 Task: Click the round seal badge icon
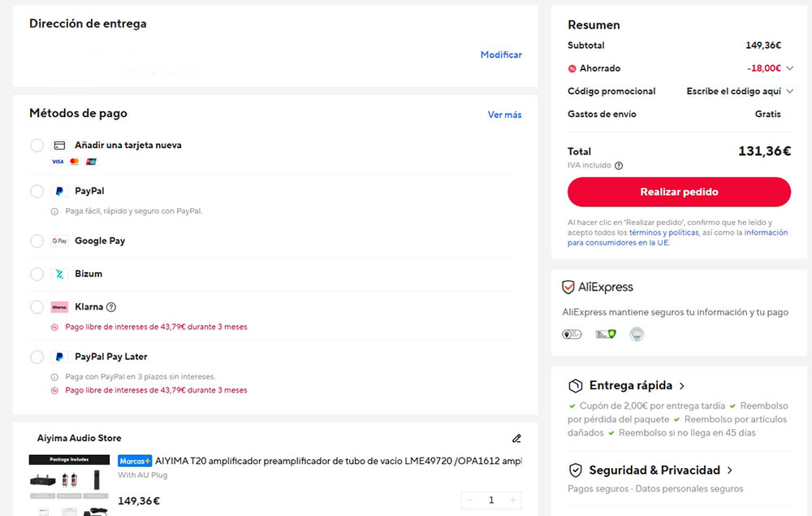637,335
